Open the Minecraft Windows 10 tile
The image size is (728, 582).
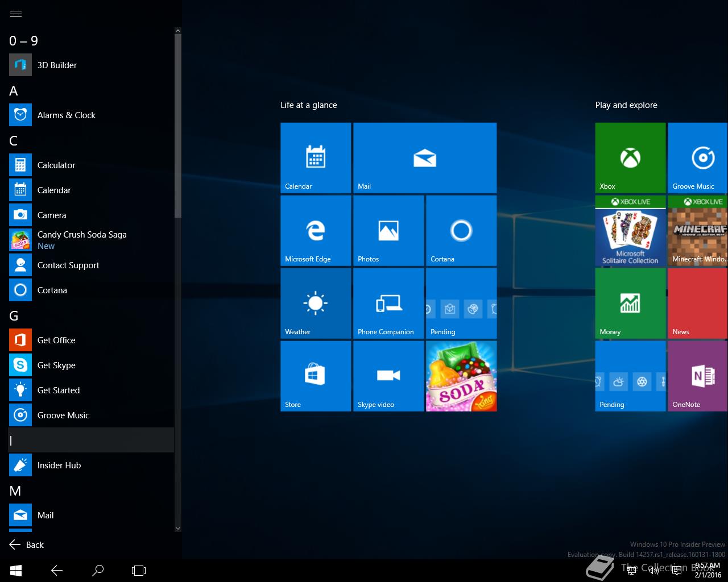click(x=698, y=231)
